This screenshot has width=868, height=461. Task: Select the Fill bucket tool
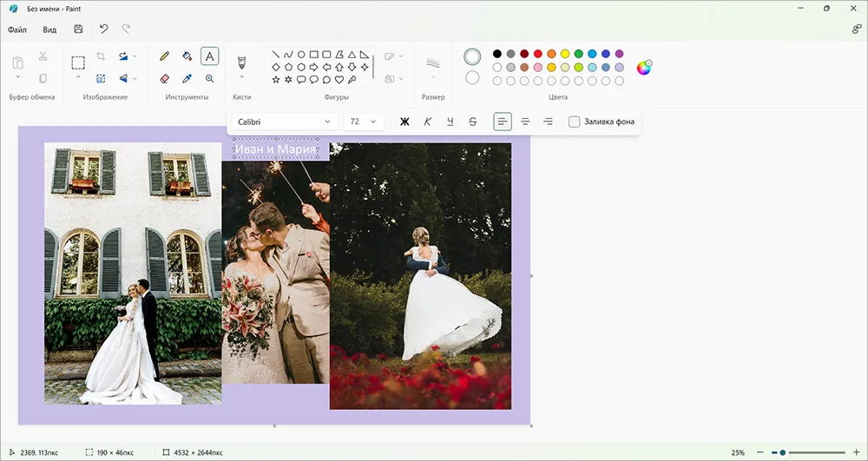pyautogui.click(x=187, y=56)
